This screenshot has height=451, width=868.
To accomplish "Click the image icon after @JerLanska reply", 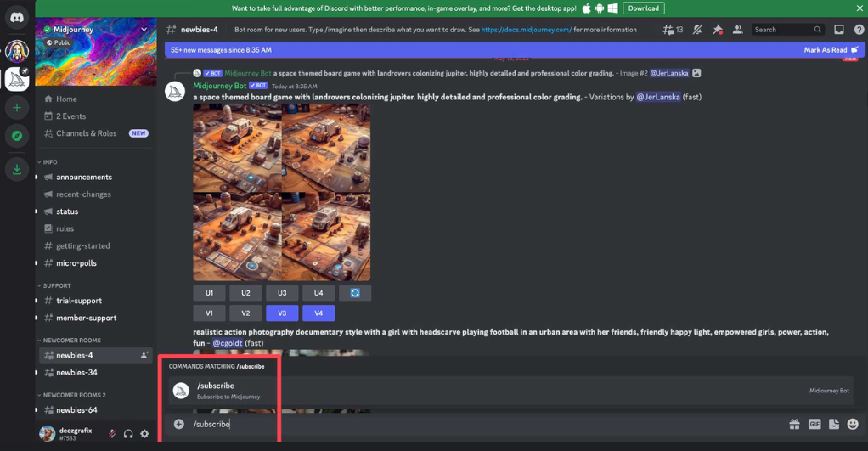I will (696, 73).
